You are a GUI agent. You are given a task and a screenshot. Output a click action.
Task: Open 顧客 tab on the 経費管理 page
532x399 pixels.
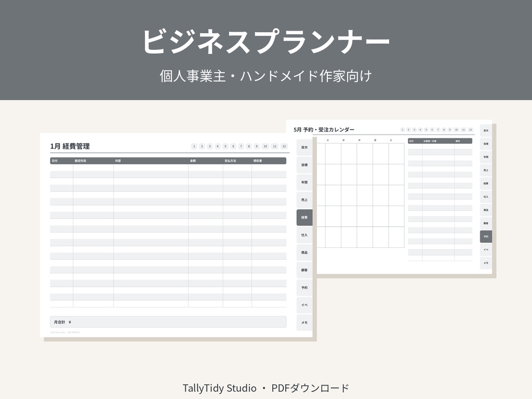304,270
